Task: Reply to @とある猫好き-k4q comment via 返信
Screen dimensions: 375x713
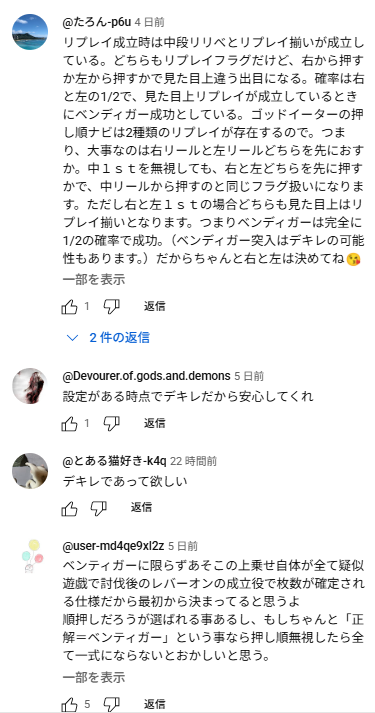Action: point(141,507)
